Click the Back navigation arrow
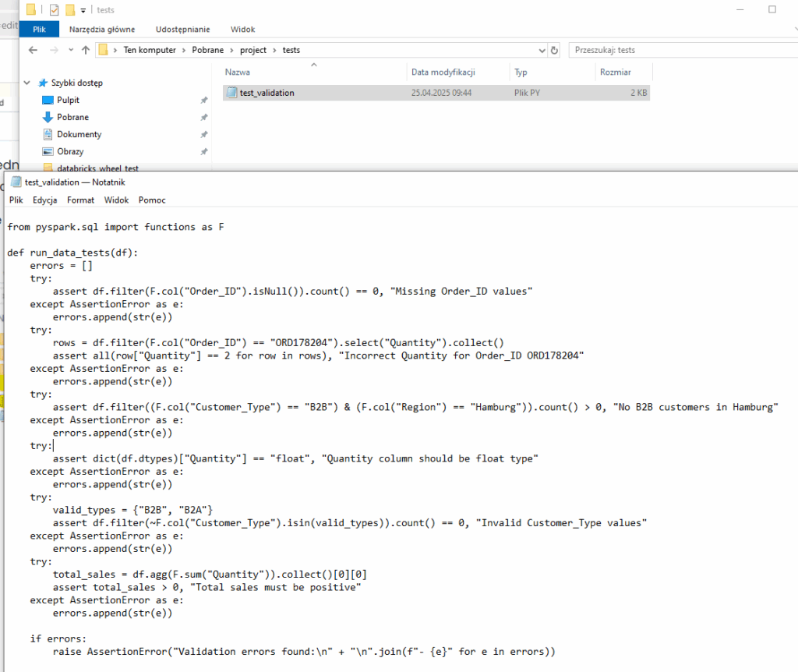 pyautogui.click(x=33, y=50)
